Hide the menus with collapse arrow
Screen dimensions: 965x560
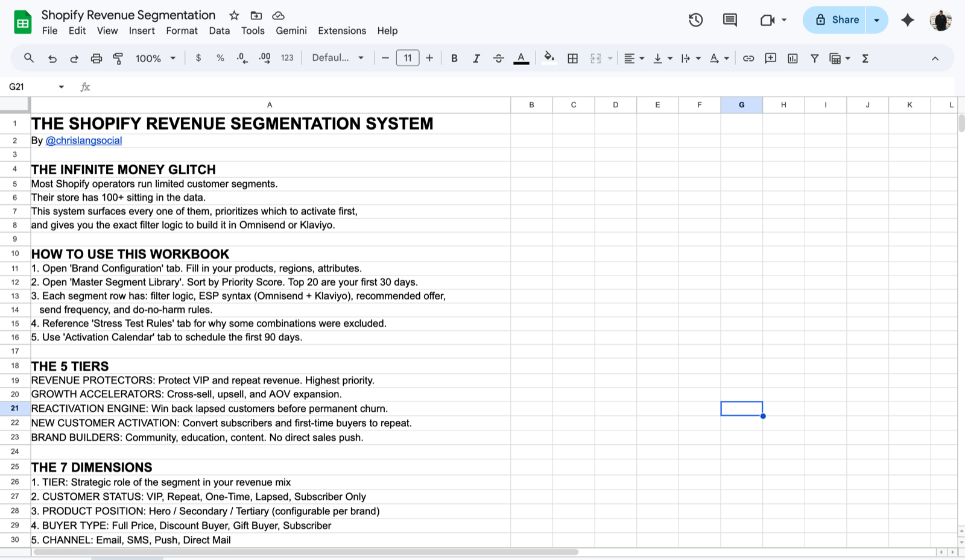(x=935, y=58)
